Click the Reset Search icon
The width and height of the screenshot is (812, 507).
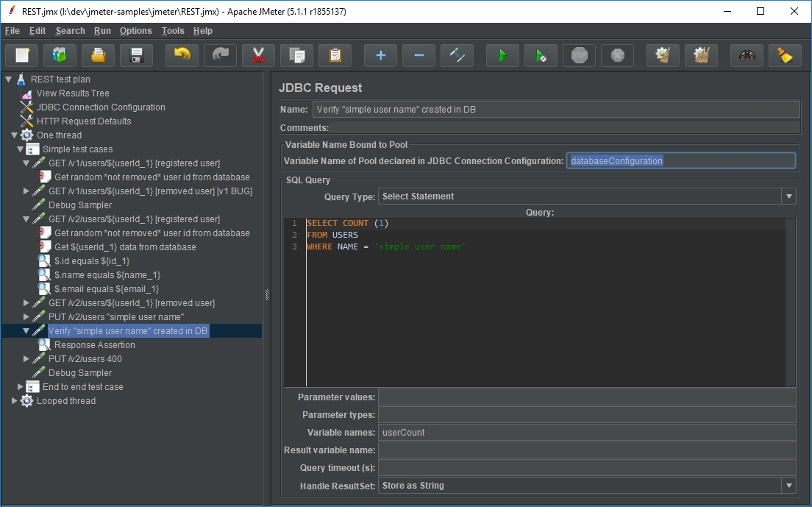[785, 55]
